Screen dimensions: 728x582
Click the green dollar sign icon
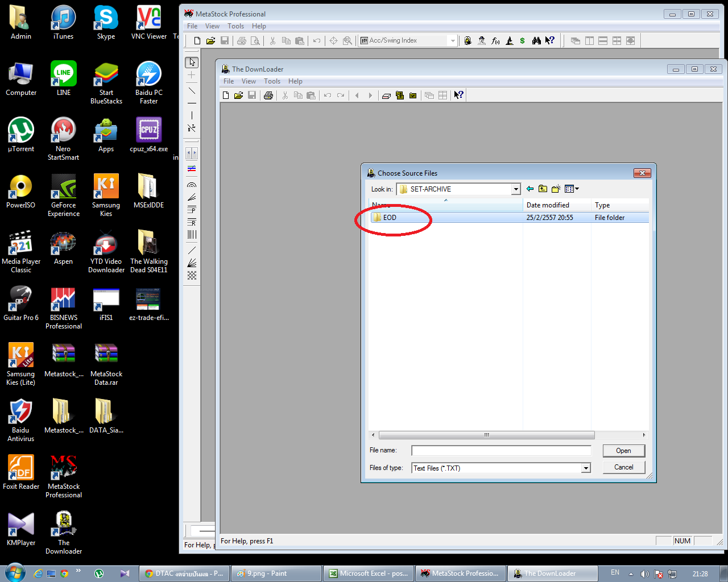click(522, 40)
